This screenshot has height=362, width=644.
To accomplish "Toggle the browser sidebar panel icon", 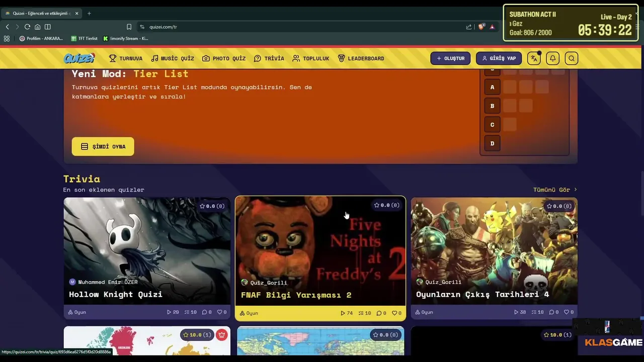I will 48,27.
